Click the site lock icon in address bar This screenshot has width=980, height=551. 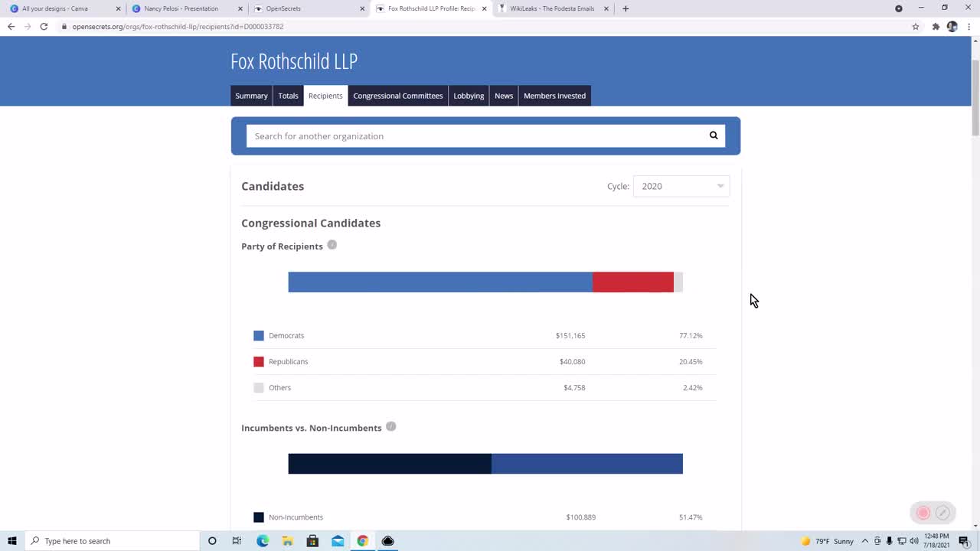pyautogui.click(x=64, y=26)
